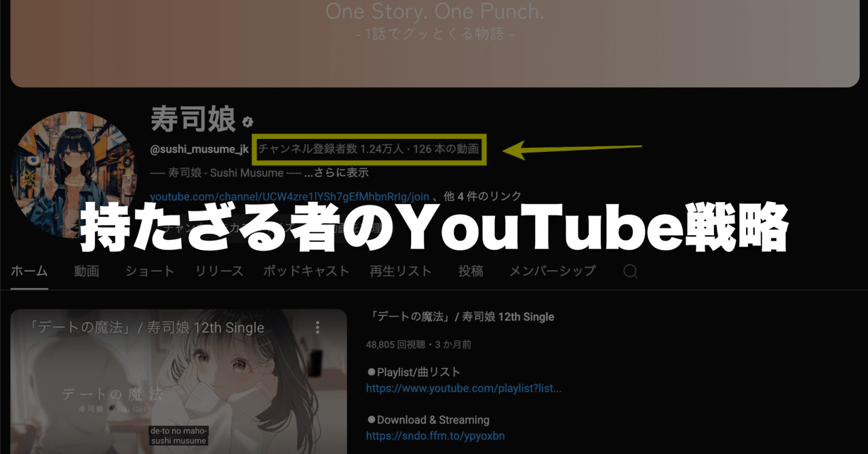This screenshot has width=868, height=454.
Task: Click the channel banner image
Action: (434, 43)
